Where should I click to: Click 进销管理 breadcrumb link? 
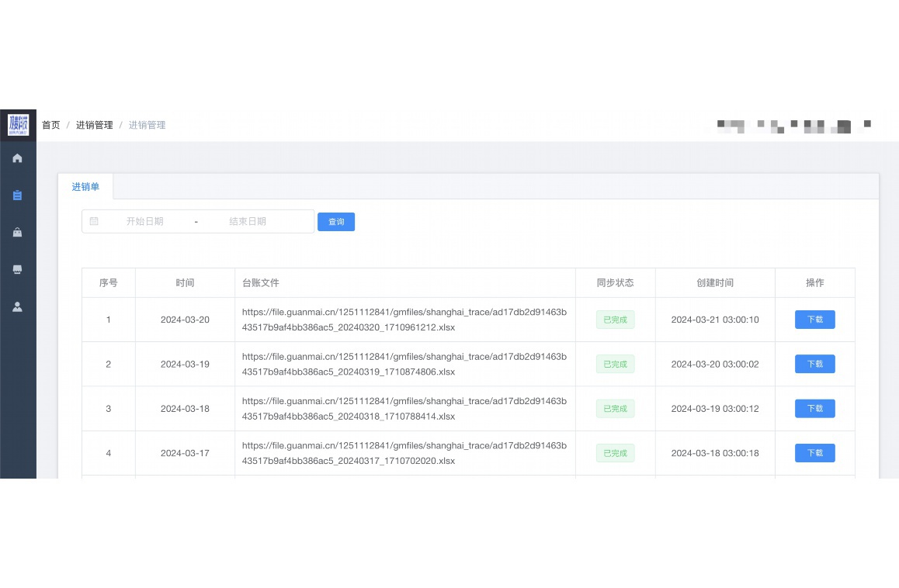click(94, 125)
